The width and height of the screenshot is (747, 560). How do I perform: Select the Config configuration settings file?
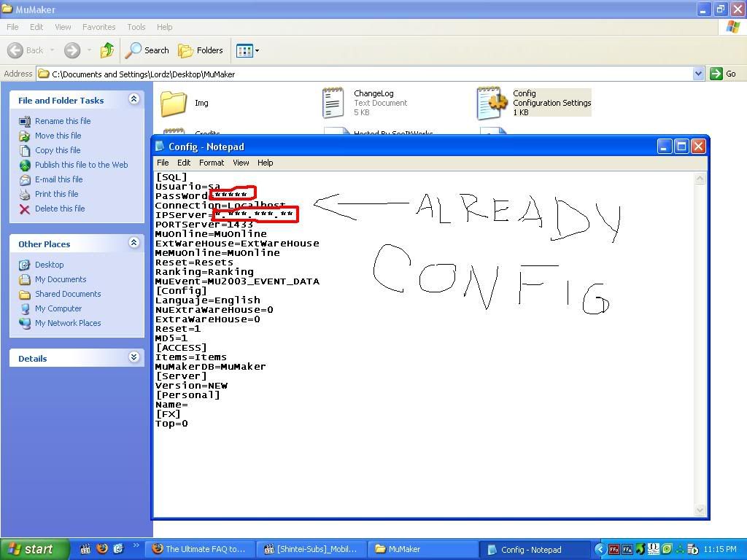tap(492, 103)
